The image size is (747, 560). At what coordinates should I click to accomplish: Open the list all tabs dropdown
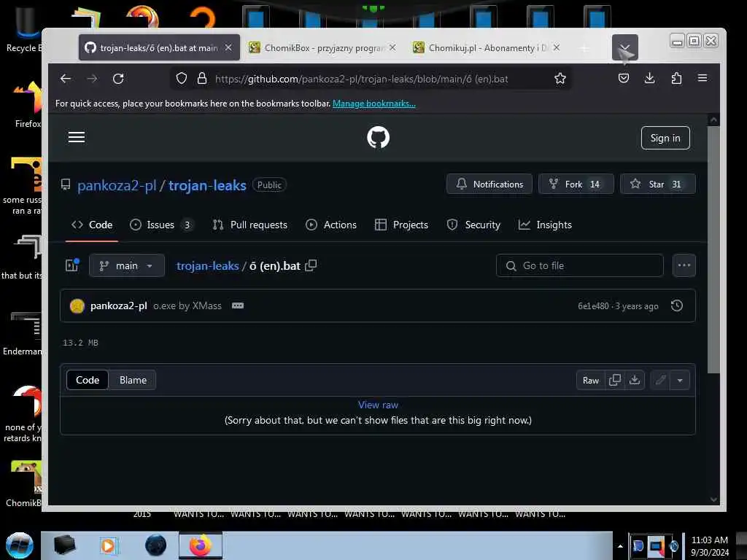(x=625, y=47)
